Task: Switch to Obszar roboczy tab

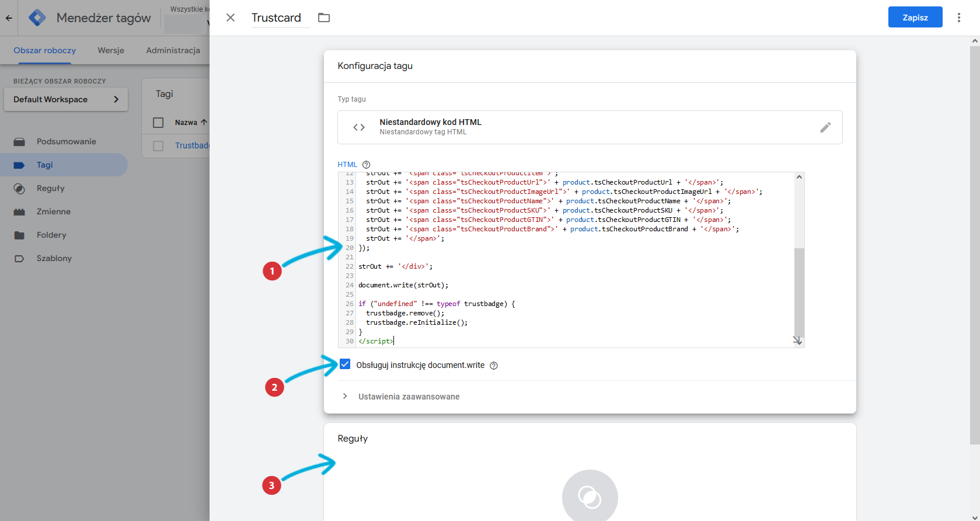Action: click(45, 50)
